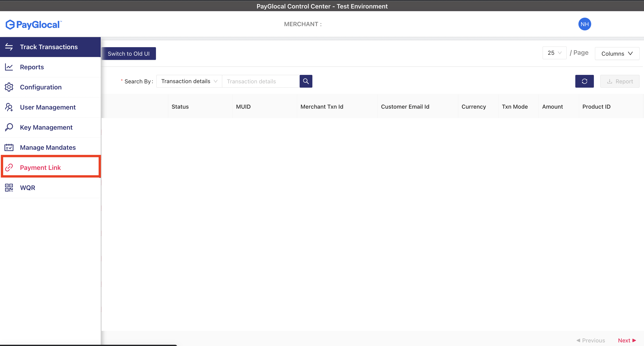Click the Manage Mandates calendar icon
The image size is (644, 346).
[x=9, y=147]
